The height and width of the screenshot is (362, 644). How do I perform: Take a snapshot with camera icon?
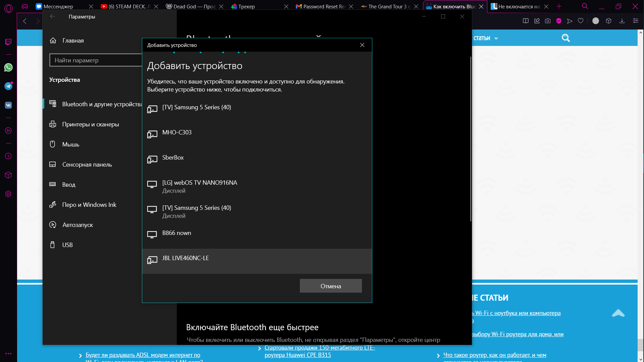pos(548,21)
